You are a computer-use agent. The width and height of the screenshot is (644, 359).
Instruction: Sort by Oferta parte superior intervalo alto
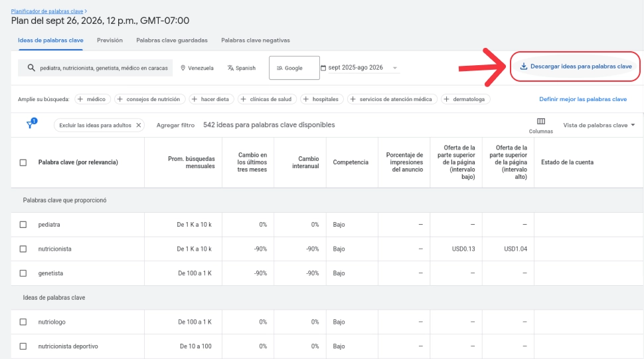[508, 162]
